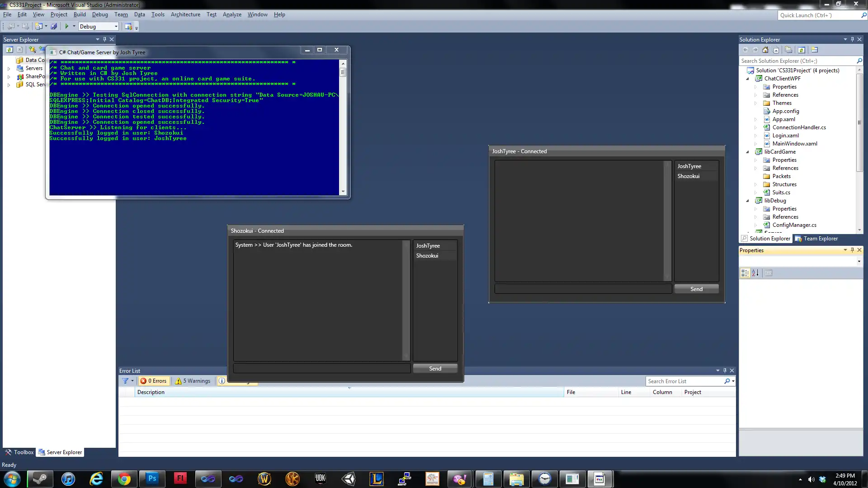Open the Solution Explorer window options dropdown

[845, 39]
